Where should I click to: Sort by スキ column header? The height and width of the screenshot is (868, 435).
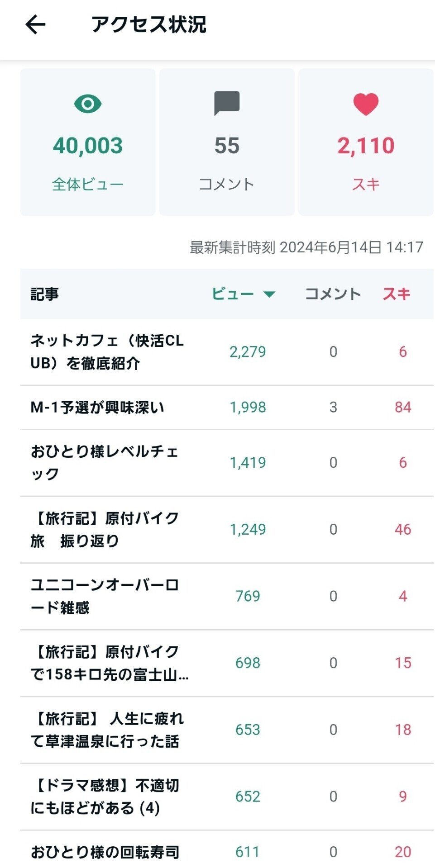[397, 294]
